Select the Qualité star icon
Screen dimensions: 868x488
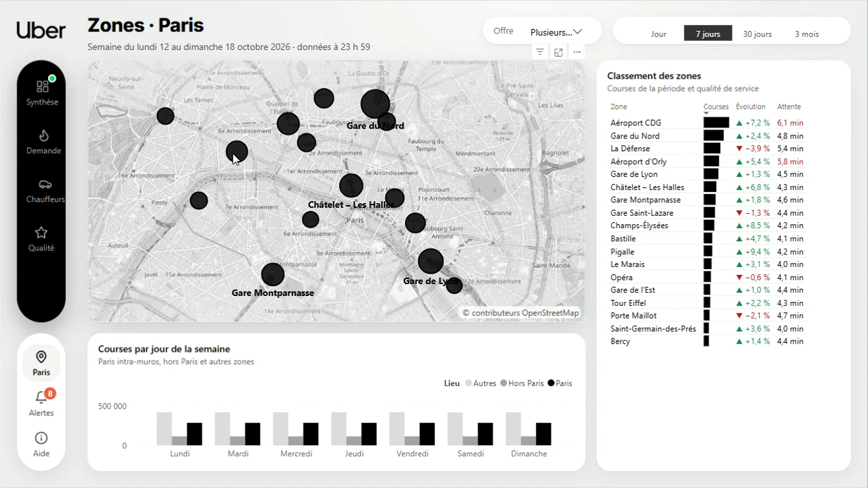[x=41, y=232]
